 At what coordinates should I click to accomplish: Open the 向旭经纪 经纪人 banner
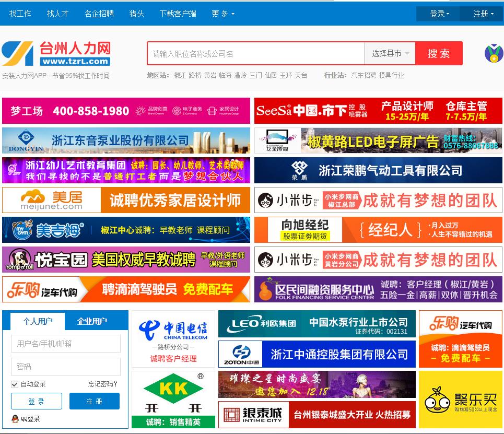378,230
